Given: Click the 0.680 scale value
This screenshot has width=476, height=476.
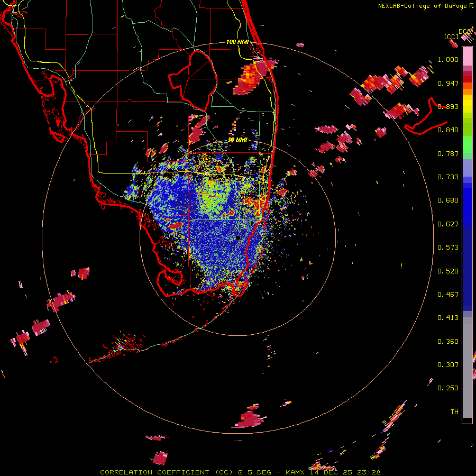Looking at the screenshot, I should click(448, 200).
